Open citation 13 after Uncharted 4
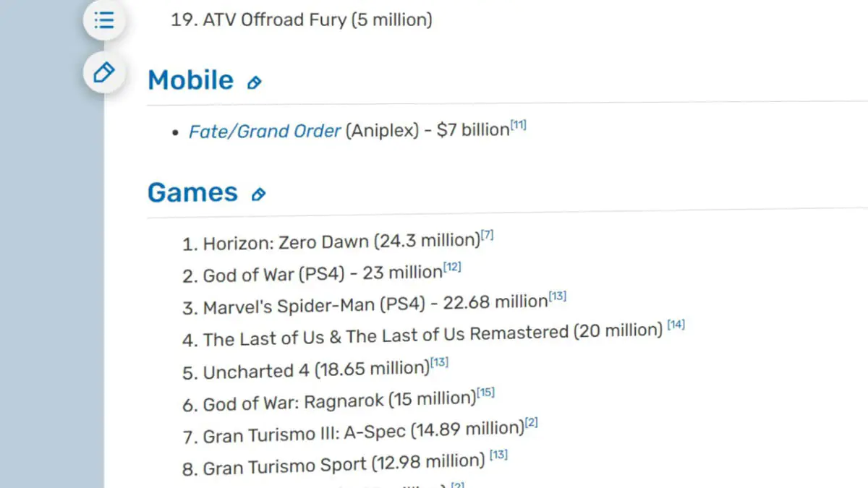 click(x=440, y=363)
